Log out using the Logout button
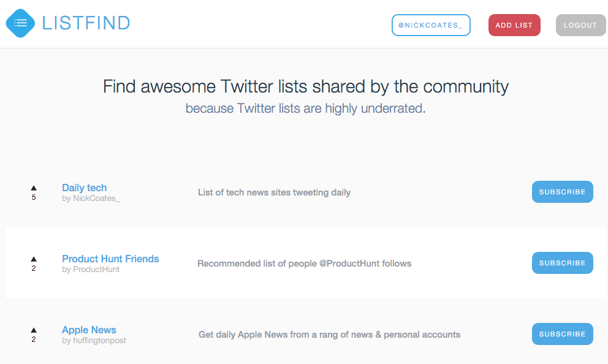Viewport: 608px width, 364px height. 580,25
